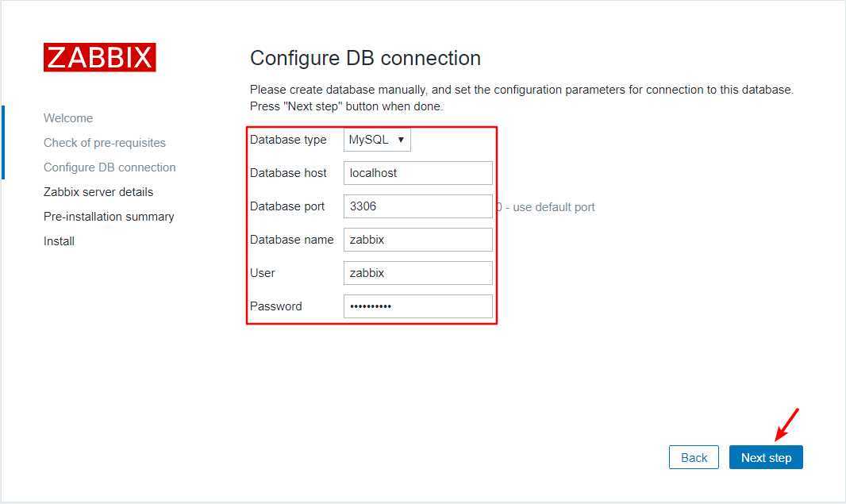Click into the User input field
The image size is (846, 504).
417,273
